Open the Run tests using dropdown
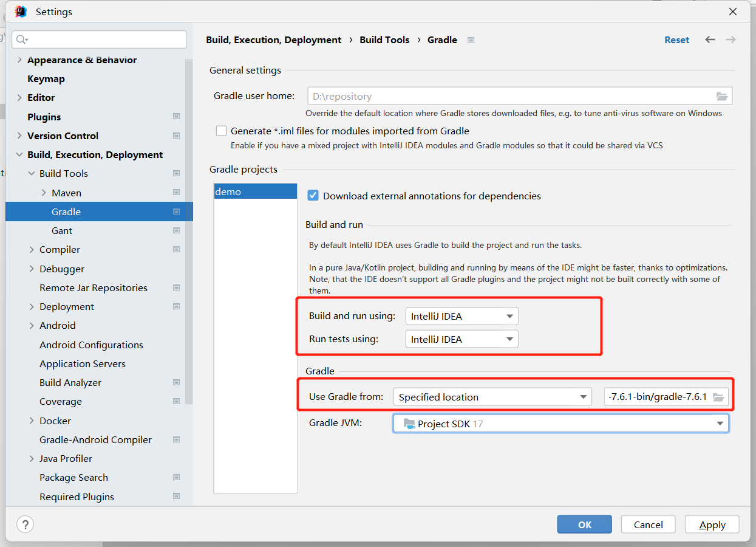Screen dimensions: 756x547 [461, 339]
